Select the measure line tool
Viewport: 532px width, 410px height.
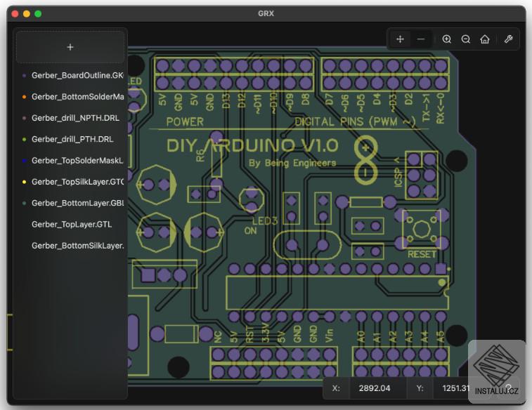[x=421, y=39]
